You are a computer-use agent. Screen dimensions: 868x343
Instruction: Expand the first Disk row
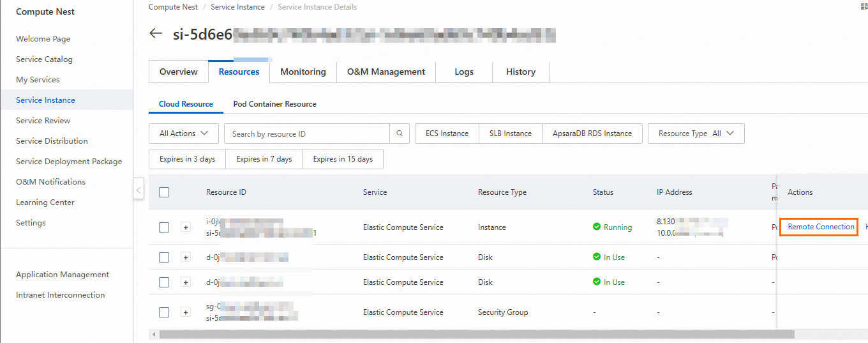click(186, 257)
